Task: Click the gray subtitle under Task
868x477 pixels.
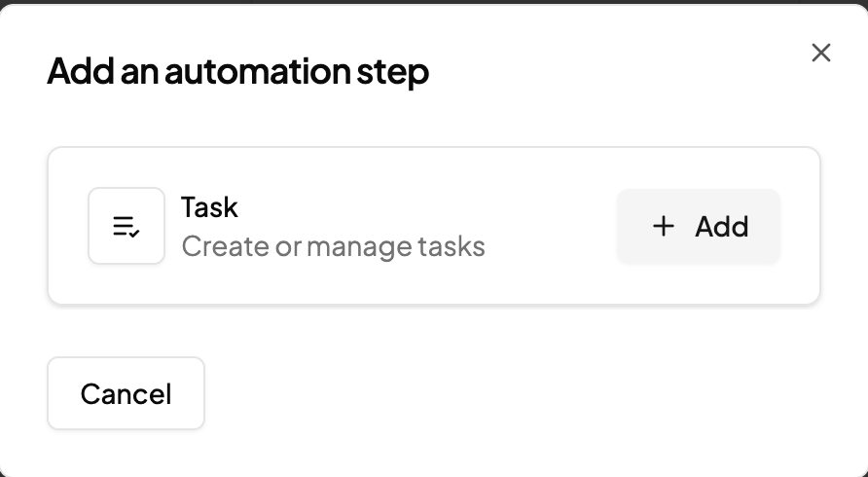Action: tap(333, 246)
